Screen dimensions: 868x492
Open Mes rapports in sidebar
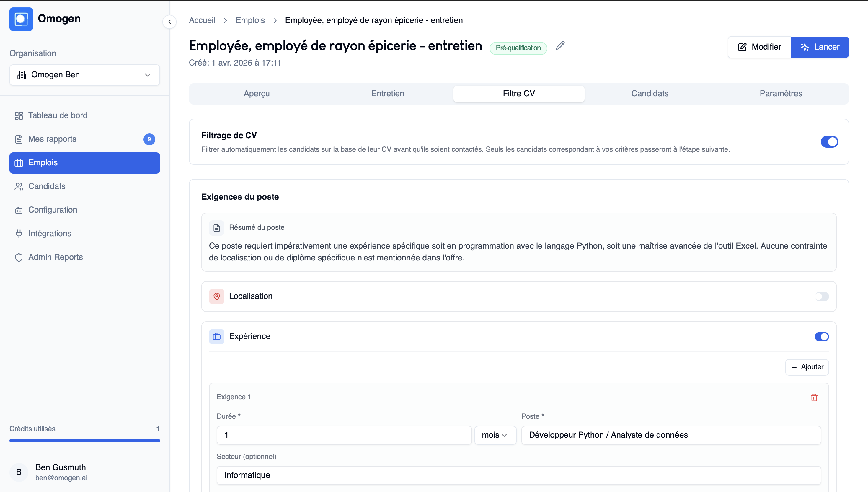click(x=52, y=139)
